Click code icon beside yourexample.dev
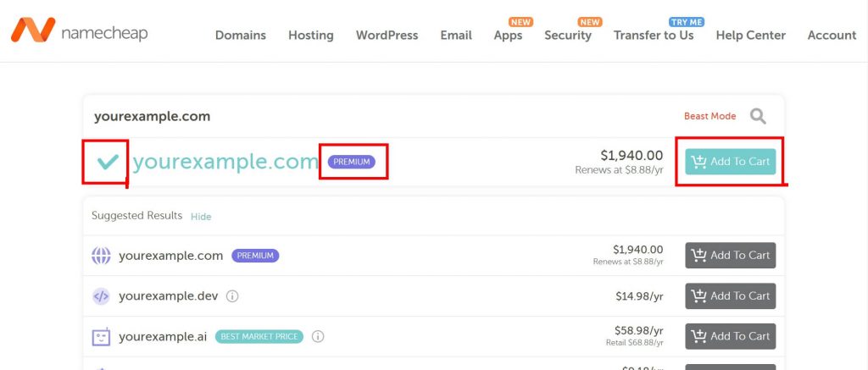 pos(101,295)
